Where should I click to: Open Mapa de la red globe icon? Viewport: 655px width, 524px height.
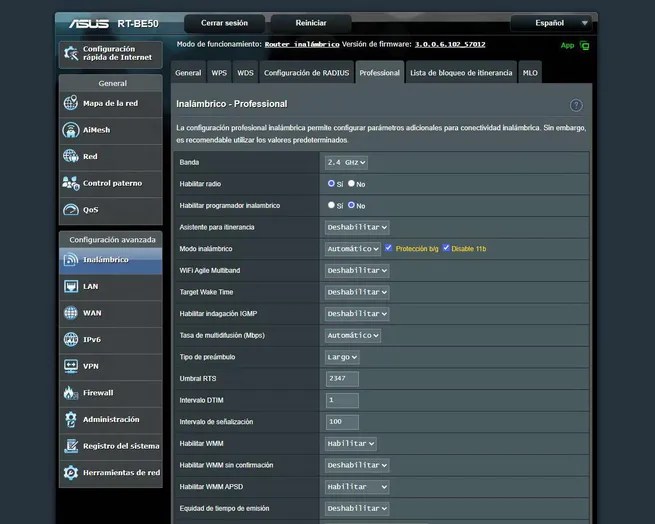coord(71,103)
